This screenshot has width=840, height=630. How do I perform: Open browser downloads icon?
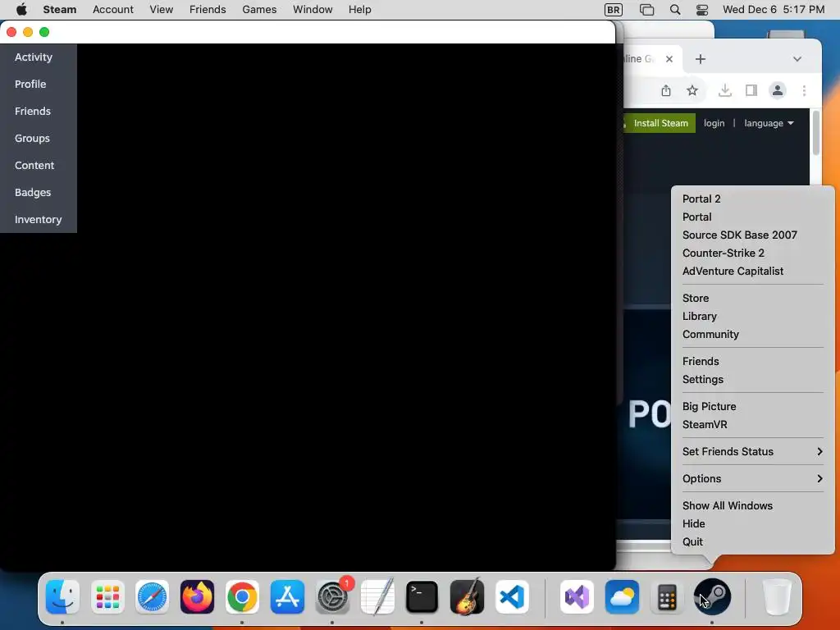(x=725, y=90)
